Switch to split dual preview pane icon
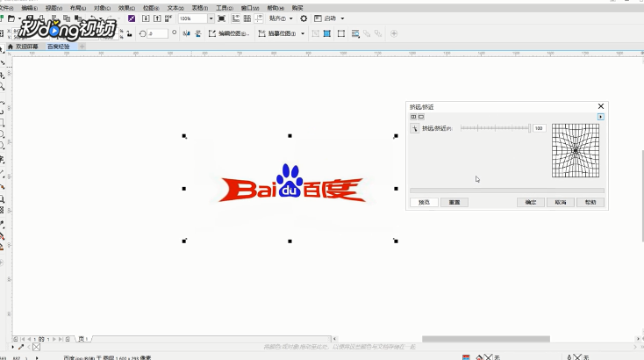644x360 pixels. pyautogui.click(x=413, y=117)
